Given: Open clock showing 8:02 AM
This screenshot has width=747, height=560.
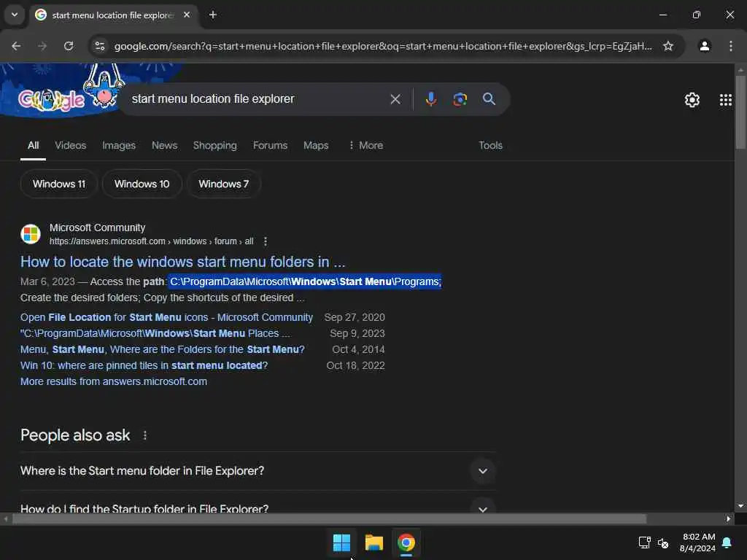Looking at the screenshot, I should [x=697, y=542].
